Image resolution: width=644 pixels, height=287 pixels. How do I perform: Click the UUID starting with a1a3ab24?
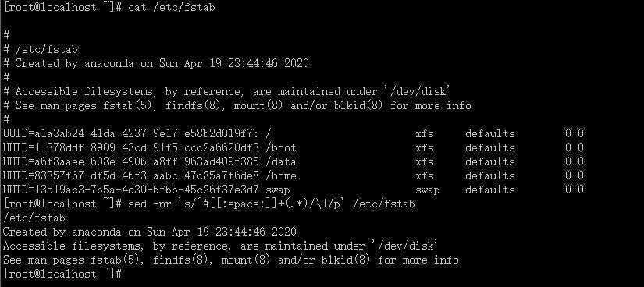131,133
